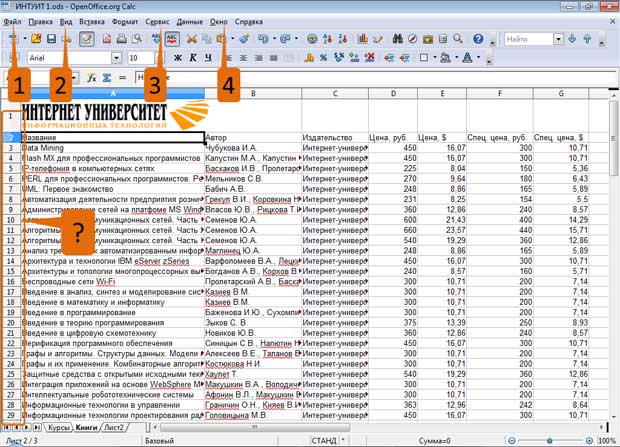Viewport: 620px width, 447px height.
Task: Export directly as PDF
Action: (107, 39)
